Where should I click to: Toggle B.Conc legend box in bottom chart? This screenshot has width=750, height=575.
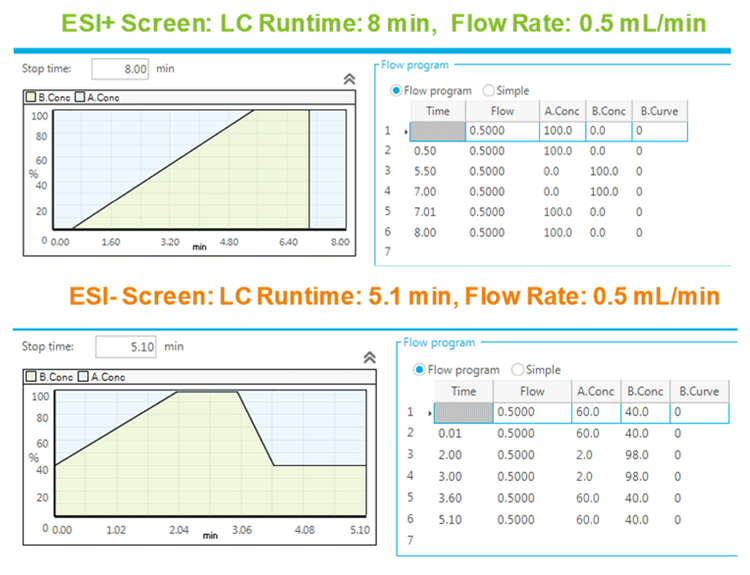[x=31, y=377]
